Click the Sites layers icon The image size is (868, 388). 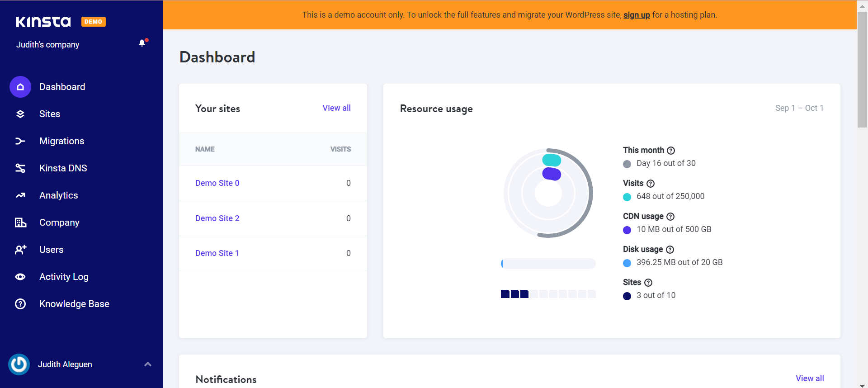[x=20, y=114]
